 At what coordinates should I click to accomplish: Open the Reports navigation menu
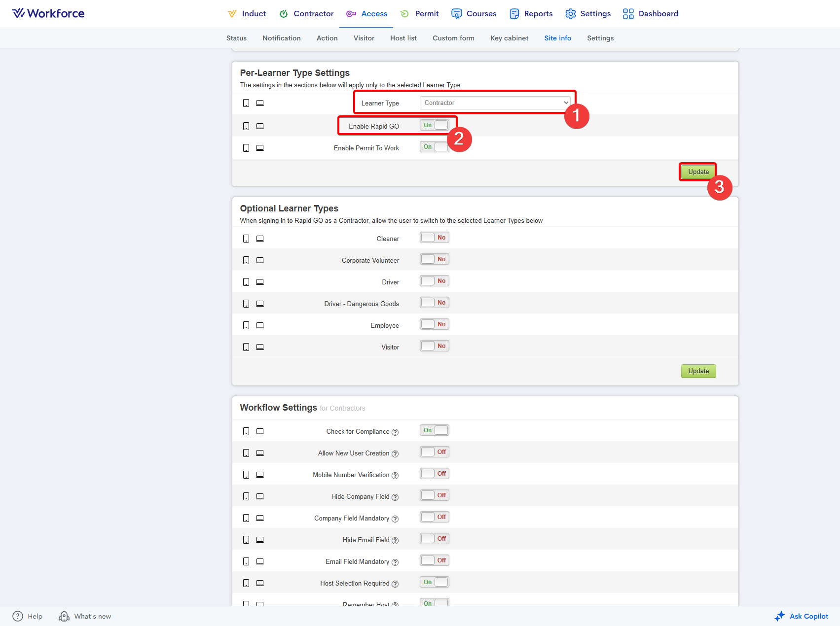point(531,14)
